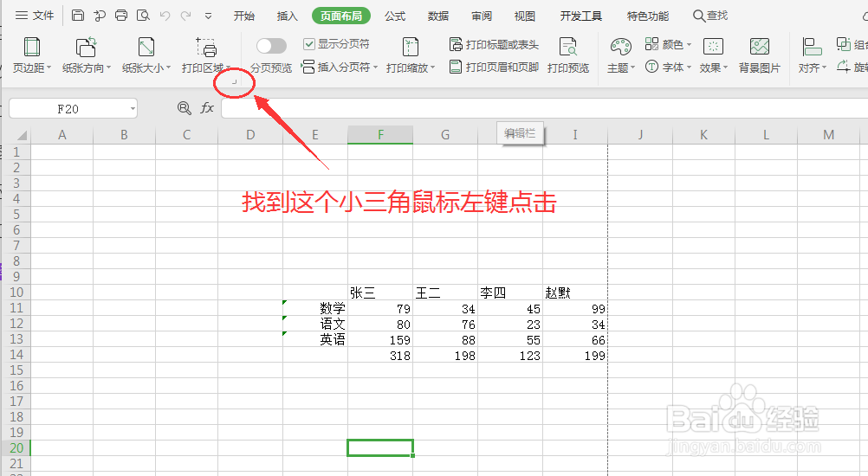
Task: Click the cell containing 赵默
Action: [574, 293]
